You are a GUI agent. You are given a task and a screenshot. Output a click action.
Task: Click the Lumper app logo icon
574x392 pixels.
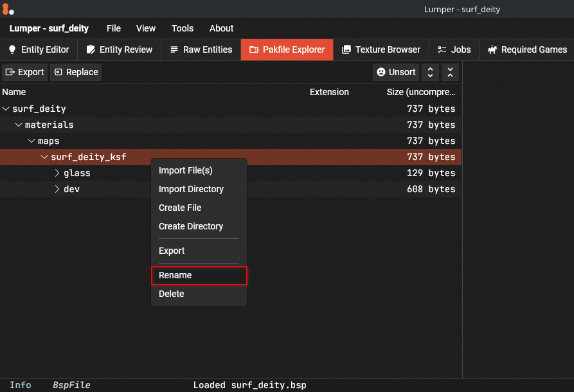[8, 9]
